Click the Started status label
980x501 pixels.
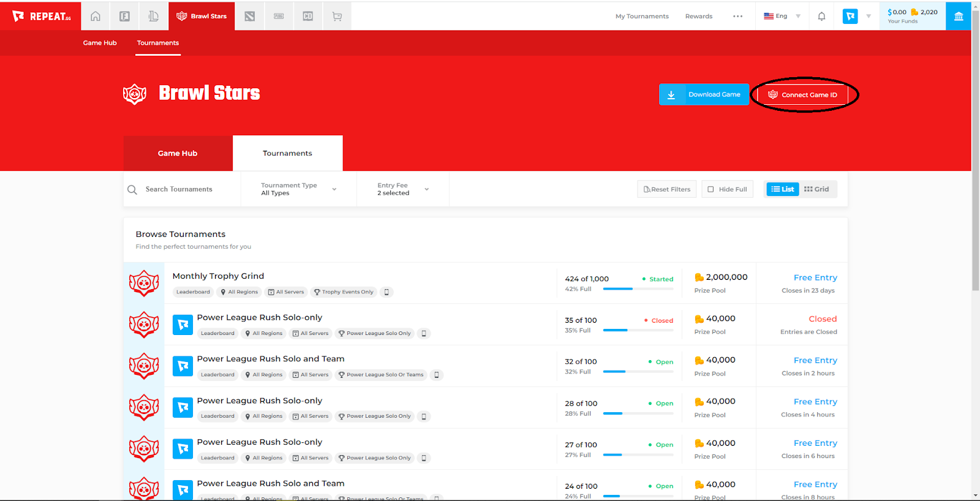[x=658, y=279]
